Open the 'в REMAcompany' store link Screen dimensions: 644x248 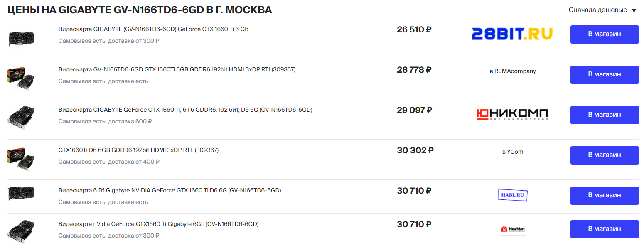click(x=512, y=71)
